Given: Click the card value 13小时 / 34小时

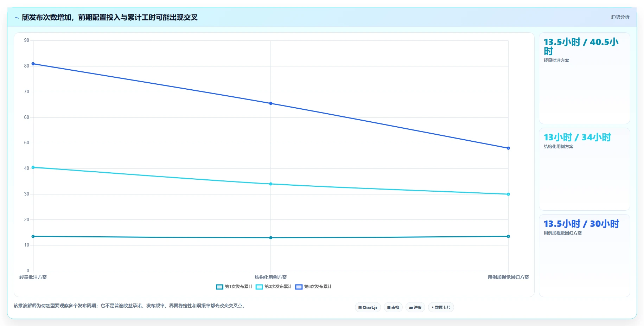Looking at the screenshot, I should click(x=577, y=137).
